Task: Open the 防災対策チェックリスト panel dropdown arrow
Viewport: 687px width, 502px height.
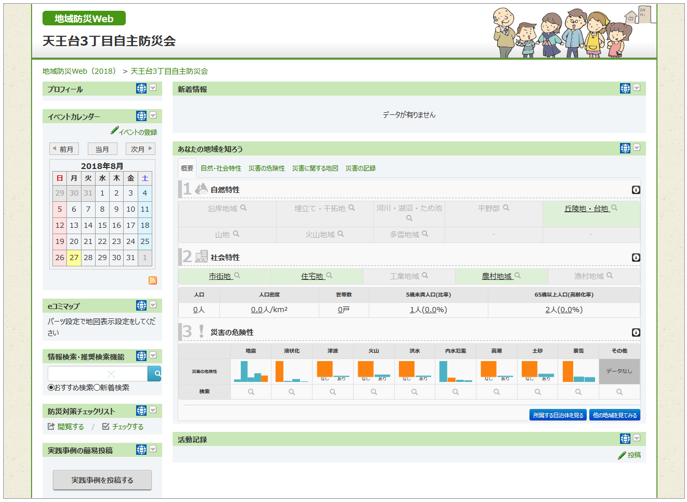Action: click(x=153, y=411)
